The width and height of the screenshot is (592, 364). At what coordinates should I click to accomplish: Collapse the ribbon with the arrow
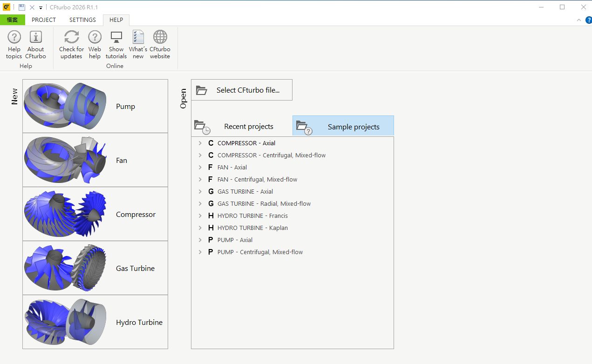(579, 20)
